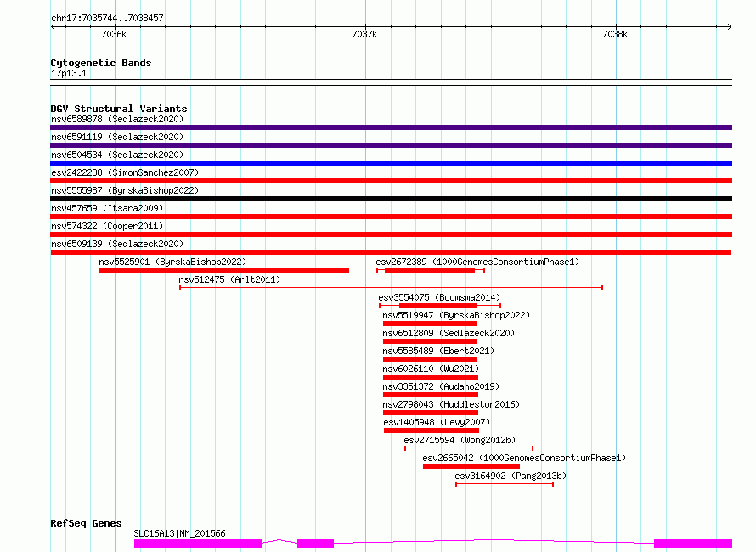The height and width of the screenshot is (552, 756).
Task: Select esv1405948 (Levy2007) label
Action: [x=437, y=422]
